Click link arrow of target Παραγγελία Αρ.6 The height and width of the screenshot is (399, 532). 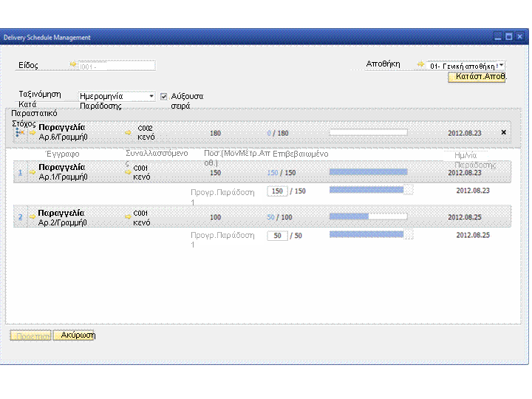click(33, 133)
